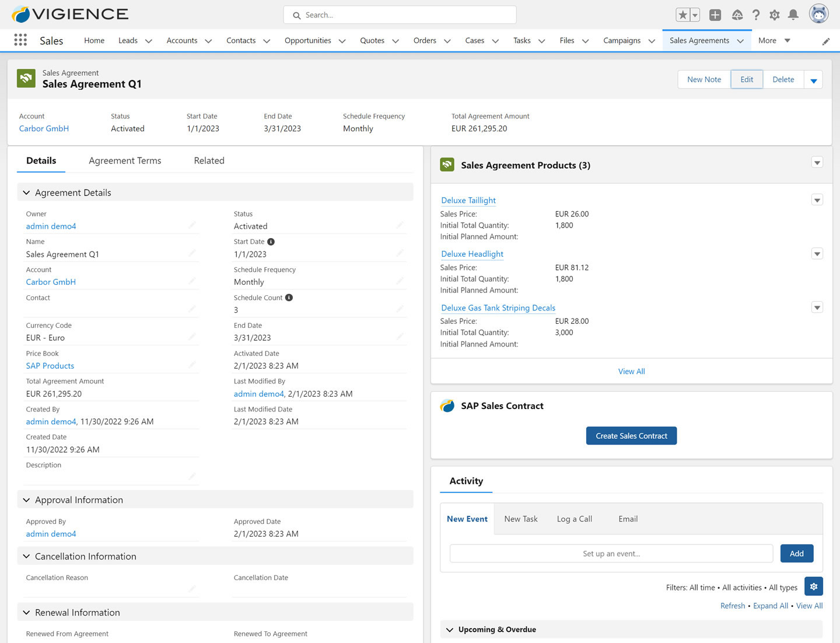The width and height of the screenshot is (840, 643).
Task: Edit the Schedule Frequency pencil icon
Action: click(400, 281)
